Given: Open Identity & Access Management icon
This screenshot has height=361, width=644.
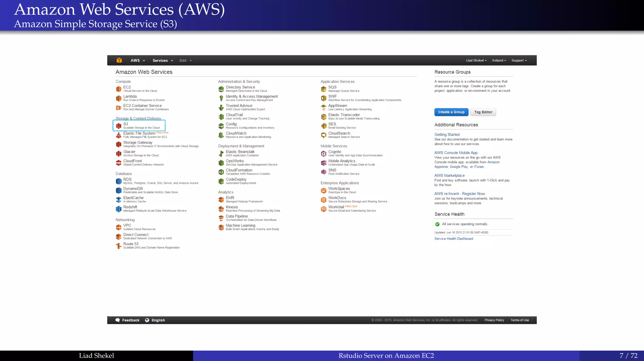Looking at the screenshot, I should tap(221, 98).
